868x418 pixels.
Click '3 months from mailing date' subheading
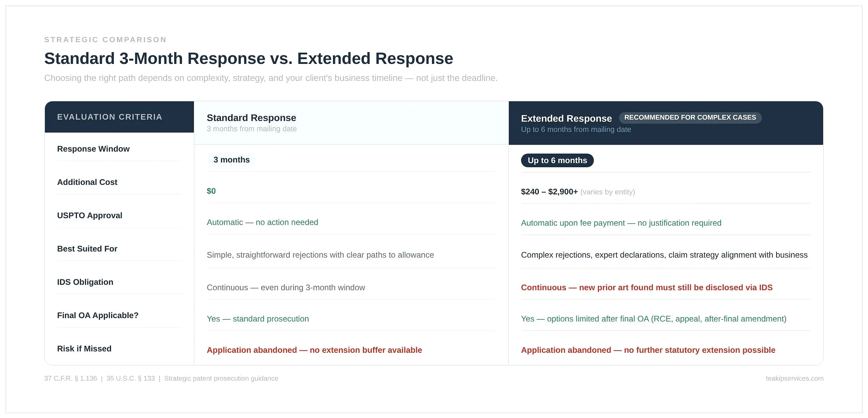(x=252, y=129)
